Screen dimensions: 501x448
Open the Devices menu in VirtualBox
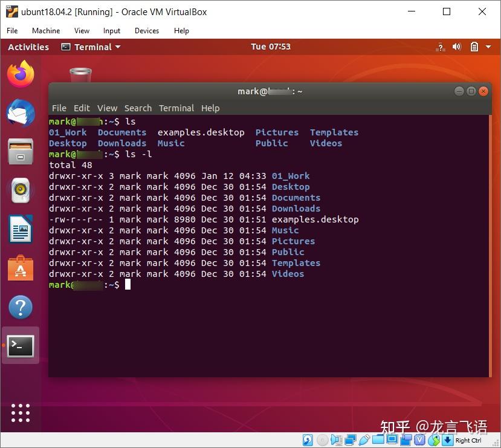click(146, 31)
